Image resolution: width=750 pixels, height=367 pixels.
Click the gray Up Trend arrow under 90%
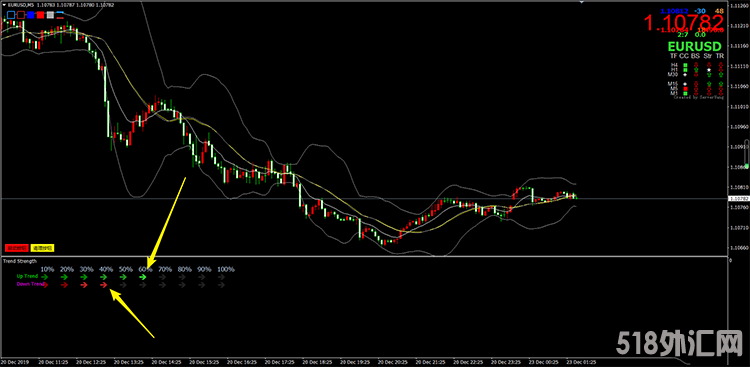tap(201, 277)
